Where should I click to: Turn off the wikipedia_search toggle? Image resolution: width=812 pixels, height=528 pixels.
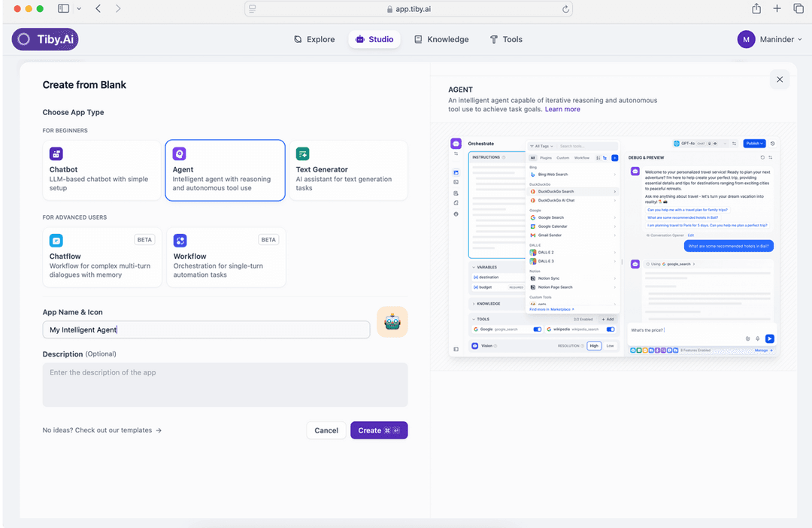pos(609,329)
